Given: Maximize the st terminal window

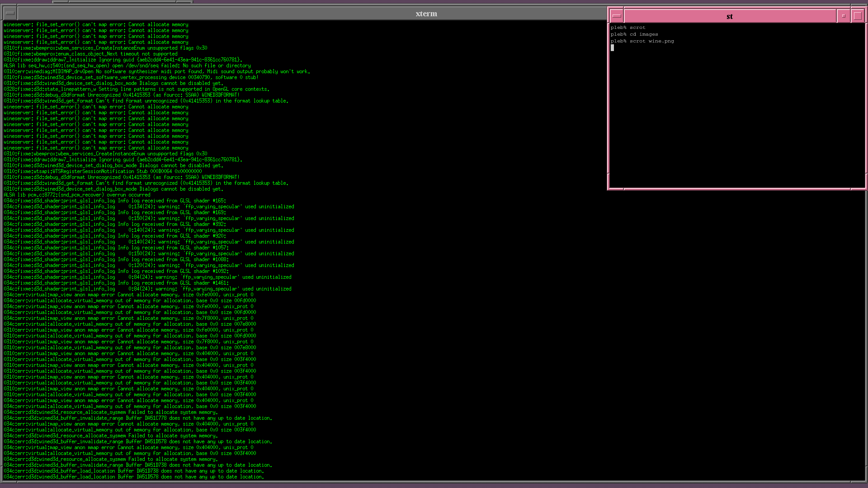Looking at the screenshot, I should pyautogui.click(x=857, y=16).
